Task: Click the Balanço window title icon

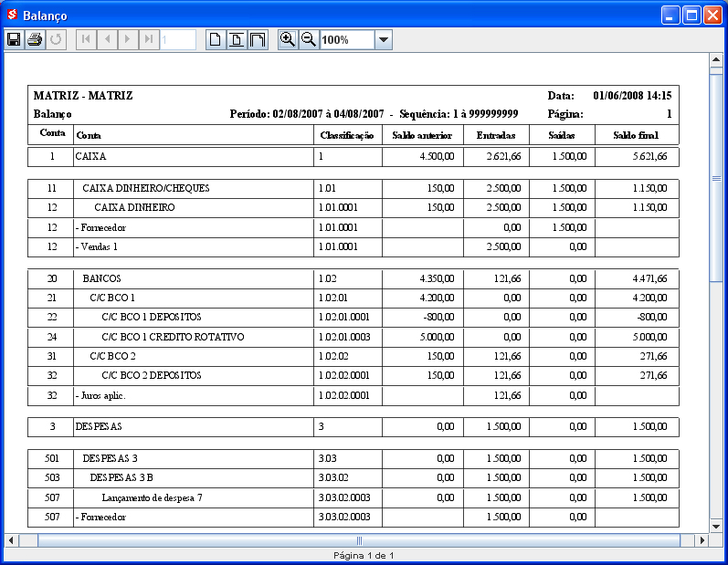Action: (12, 15)
